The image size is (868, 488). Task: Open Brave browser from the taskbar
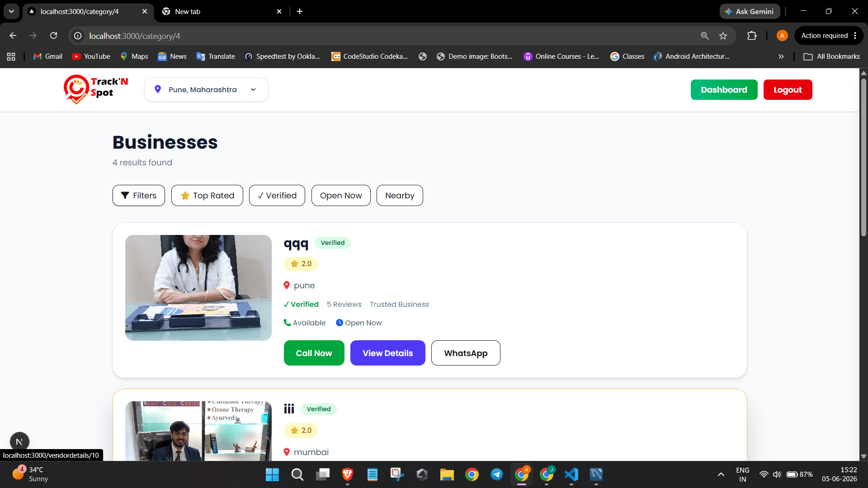(x=348, y=474)
